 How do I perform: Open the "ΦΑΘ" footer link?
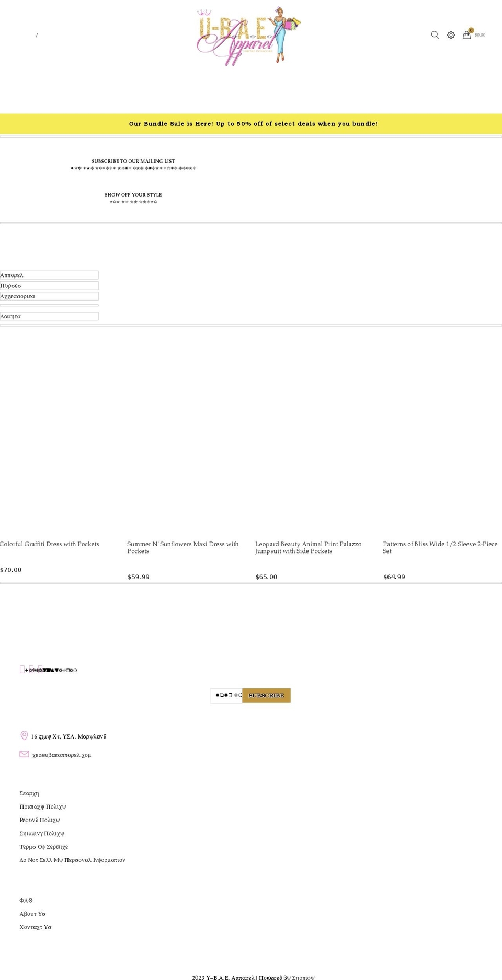[26, 901]
